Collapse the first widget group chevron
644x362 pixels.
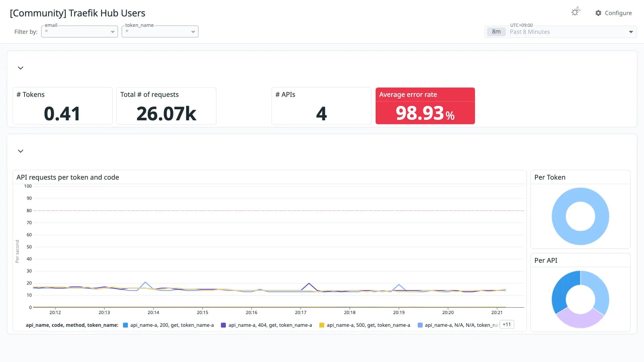pyautogui.click(x=20, y=68)
